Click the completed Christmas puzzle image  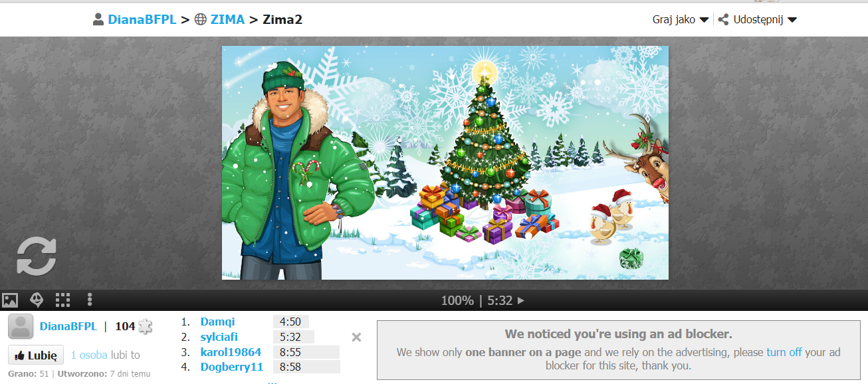(x=445, y=163)
